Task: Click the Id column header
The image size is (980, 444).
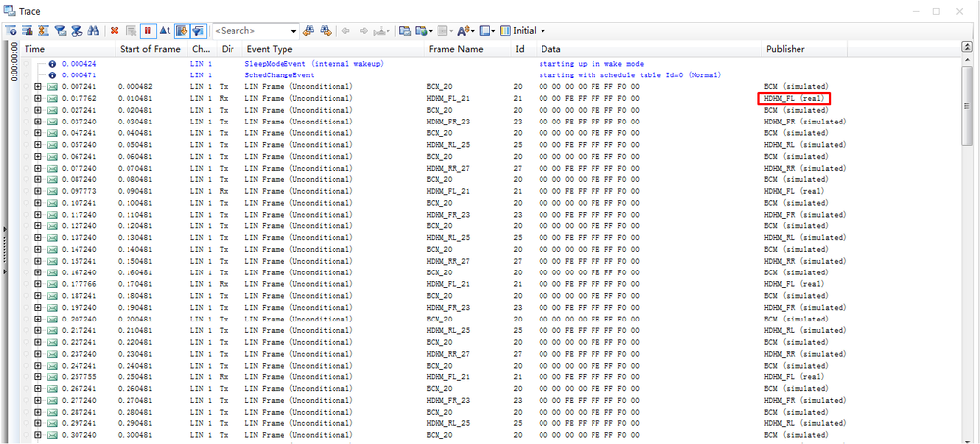Action: click(x=523, y=49)
